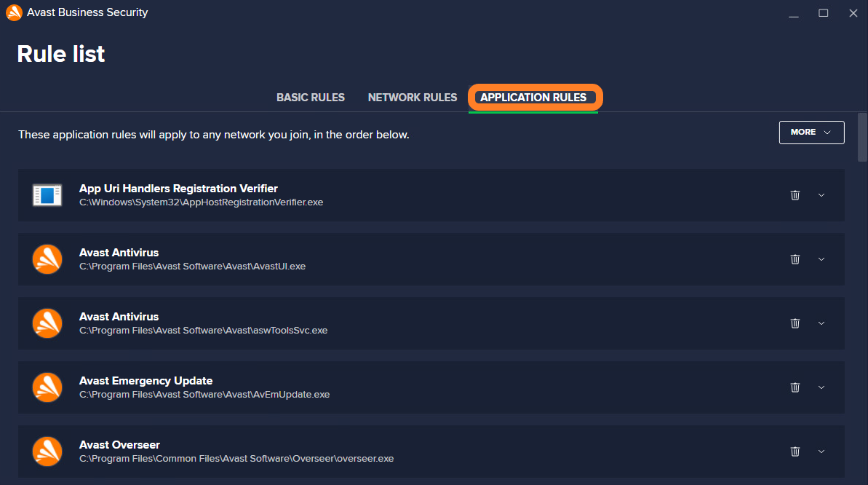This screenshot has height=485, width=868.
Task: Select the Avast Overseer rule title
Action: [119, 445]
